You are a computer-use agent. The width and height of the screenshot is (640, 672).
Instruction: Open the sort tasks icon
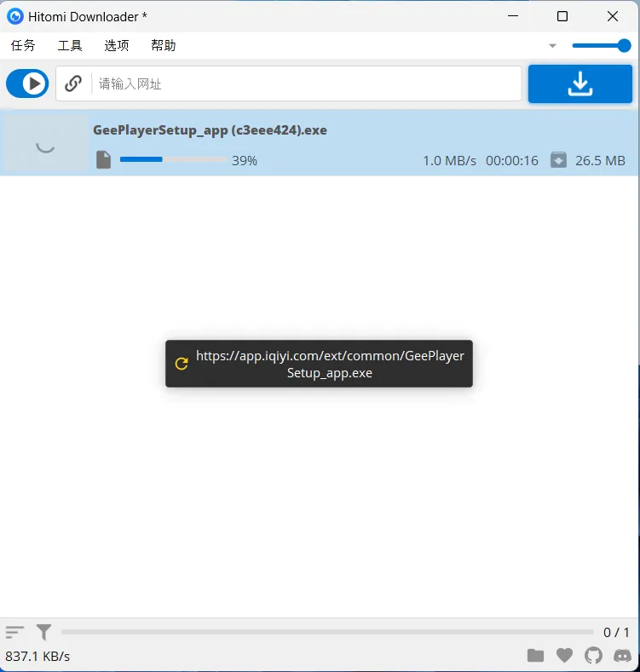click(14, 632)
